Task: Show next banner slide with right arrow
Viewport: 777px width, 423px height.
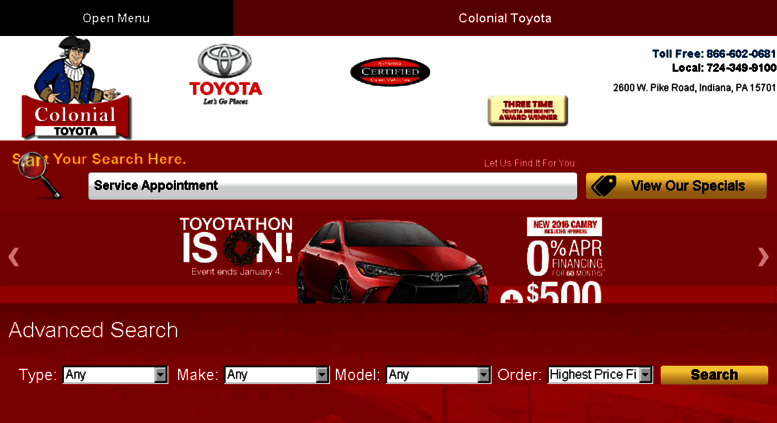Action: [x=763, y=257]
